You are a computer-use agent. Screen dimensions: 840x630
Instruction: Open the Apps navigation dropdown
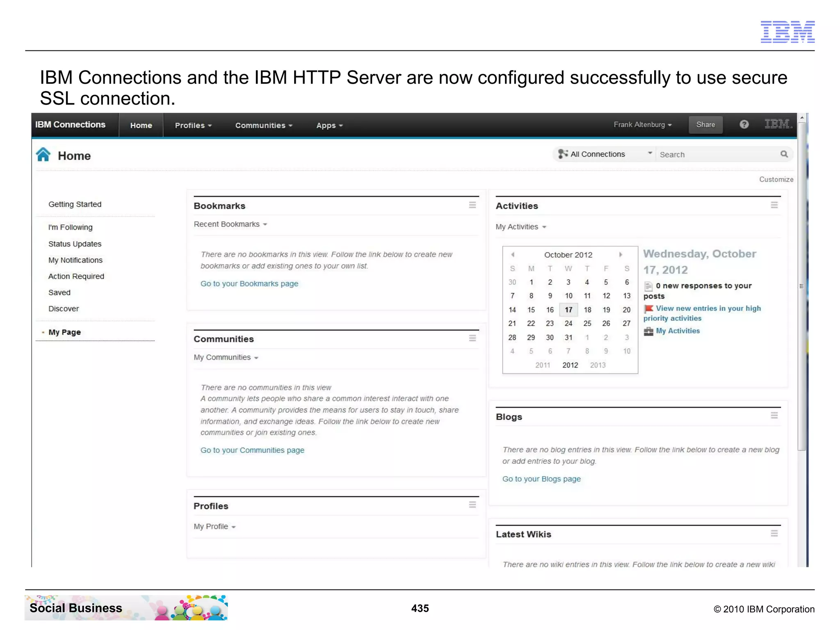pos(329,126)
